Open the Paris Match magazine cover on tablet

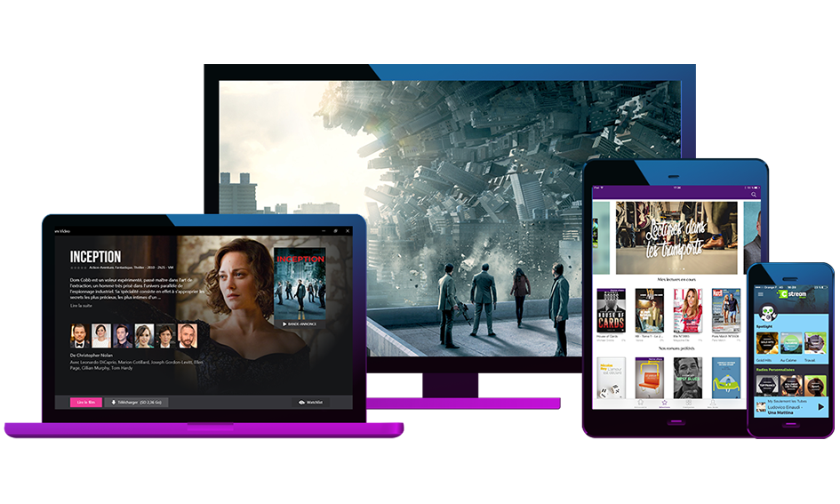click(x=726, y=310)
